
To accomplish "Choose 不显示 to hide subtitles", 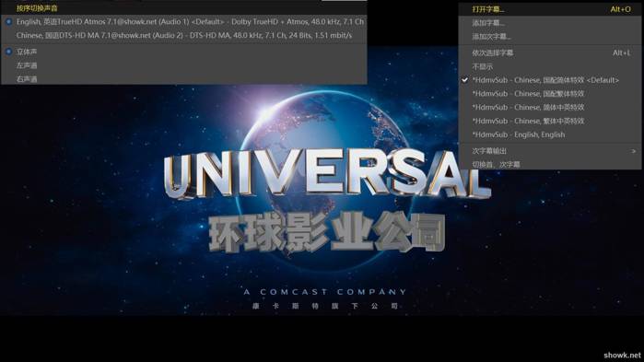I will tap(550, 66).
